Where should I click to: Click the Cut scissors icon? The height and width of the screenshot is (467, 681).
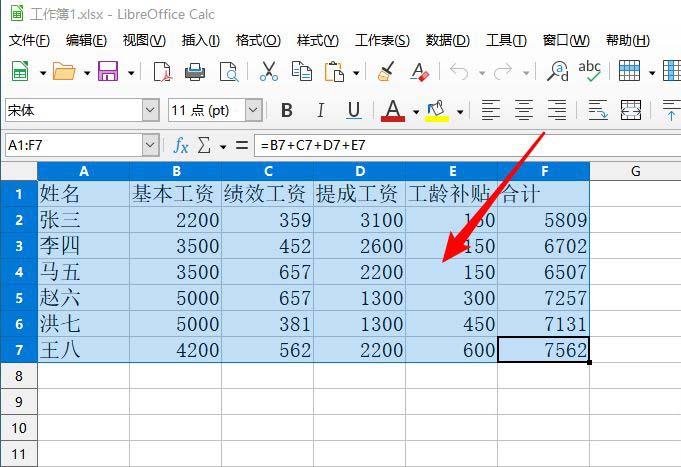coord(269,72)
